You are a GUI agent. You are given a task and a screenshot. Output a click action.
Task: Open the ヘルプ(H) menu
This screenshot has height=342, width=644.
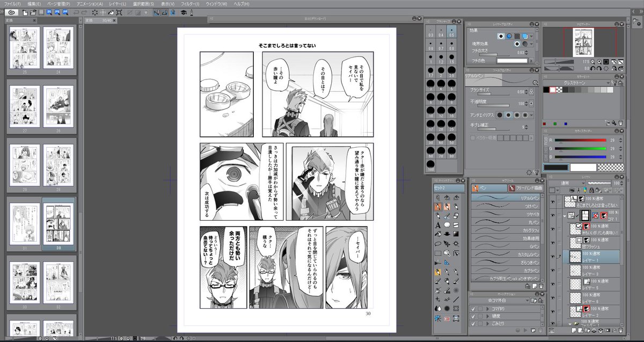240,4
